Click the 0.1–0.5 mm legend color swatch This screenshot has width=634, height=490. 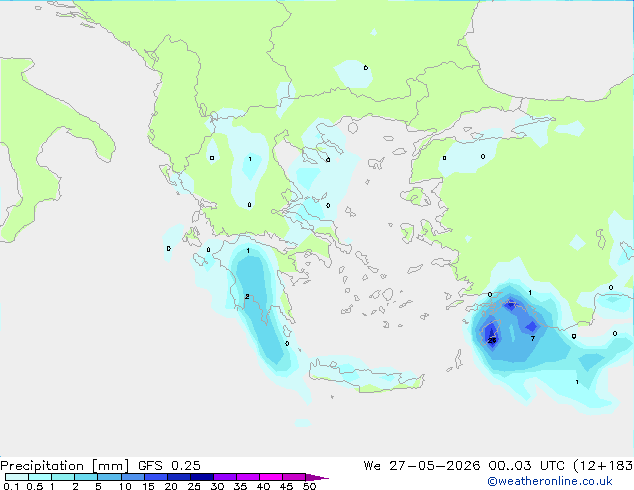[x=17, y=477]
